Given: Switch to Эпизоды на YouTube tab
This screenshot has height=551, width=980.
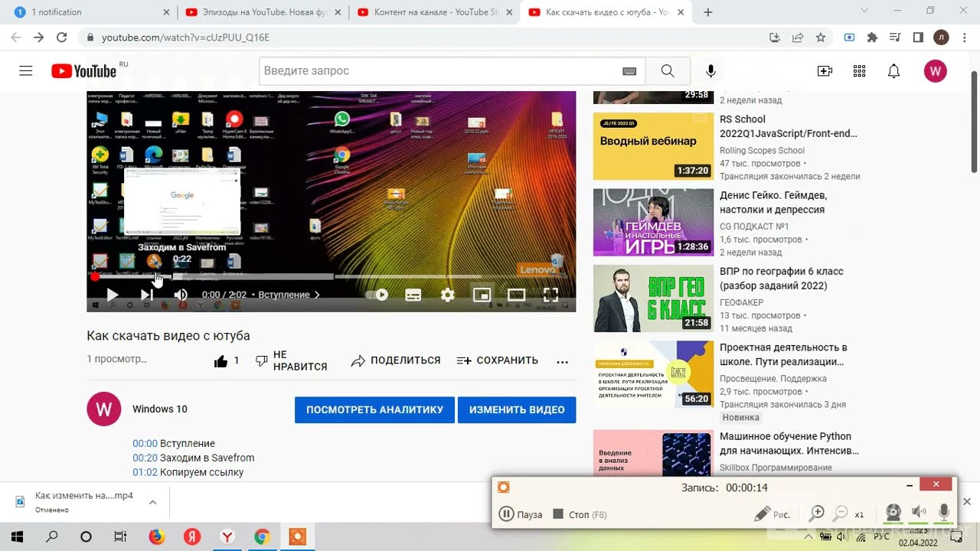Looking at the screenshot, I should coord(263,12).
